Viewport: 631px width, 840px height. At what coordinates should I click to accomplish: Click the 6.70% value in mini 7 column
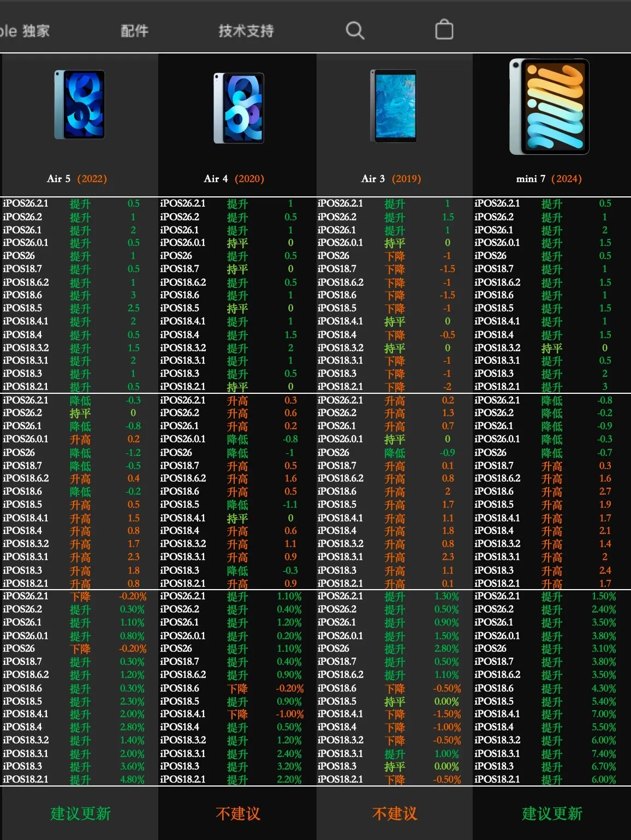click(604, 766)
